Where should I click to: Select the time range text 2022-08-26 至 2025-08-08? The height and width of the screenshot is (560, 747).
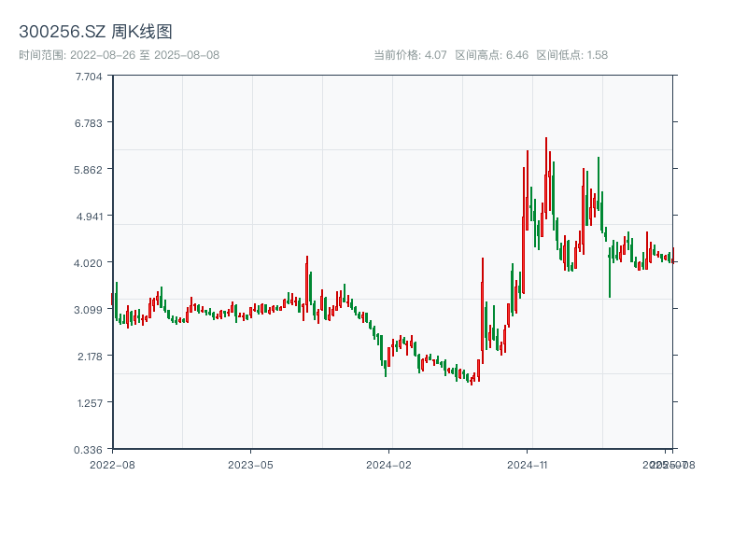(145, 55)
